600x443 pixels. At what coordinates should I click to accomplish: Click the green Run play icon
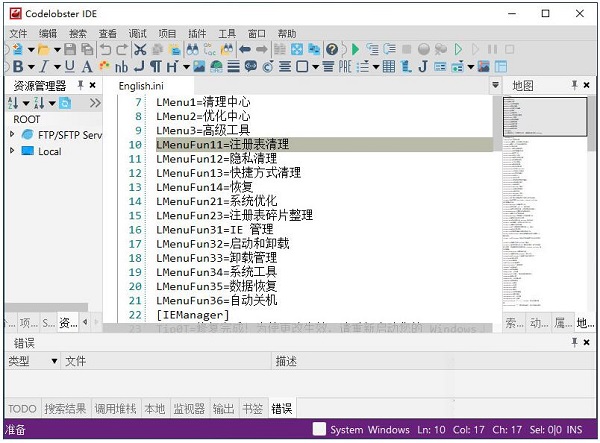pyautogui.click(x=355, y=49)
